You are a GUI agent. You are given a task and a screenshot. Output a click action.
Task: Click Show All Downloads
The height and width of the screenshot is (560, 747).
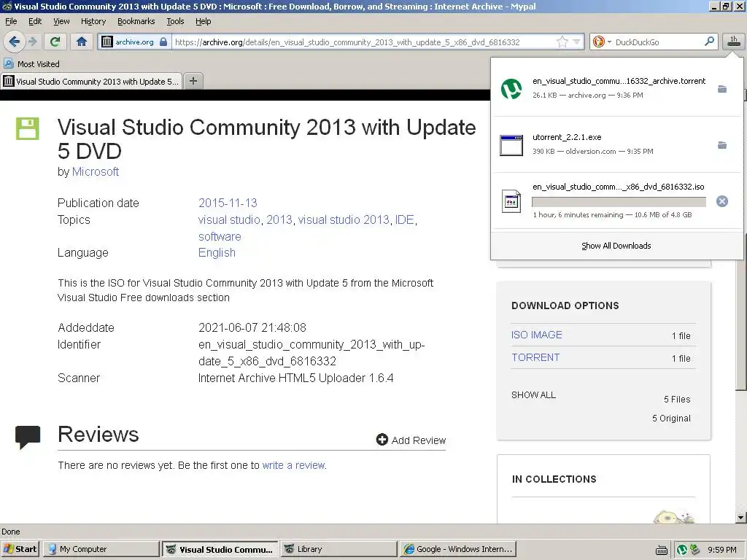[x=616, y=246]
